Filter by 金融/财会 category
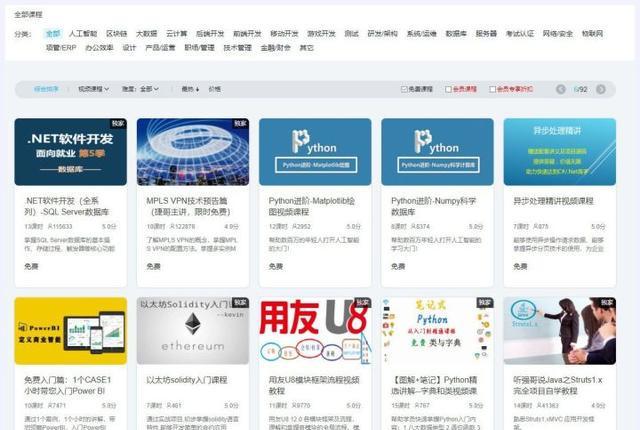The height and width of the screenshot is (430, 640). coord(276,48)
